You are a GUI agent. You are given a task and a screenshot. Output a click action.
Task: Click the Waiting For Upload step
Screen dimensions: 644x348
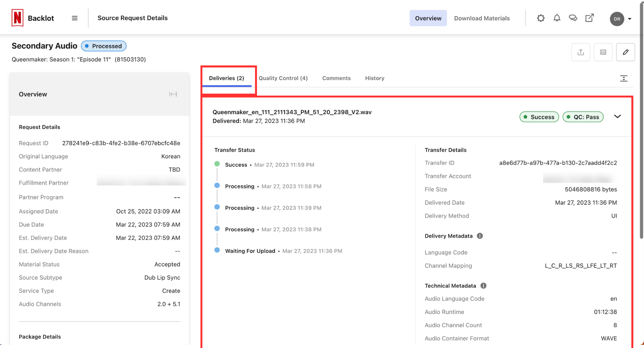(x=250, y=251)
